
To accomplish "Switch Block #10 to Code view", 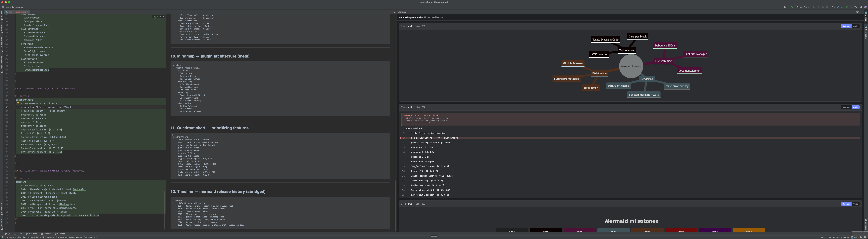I will (855, 26).
